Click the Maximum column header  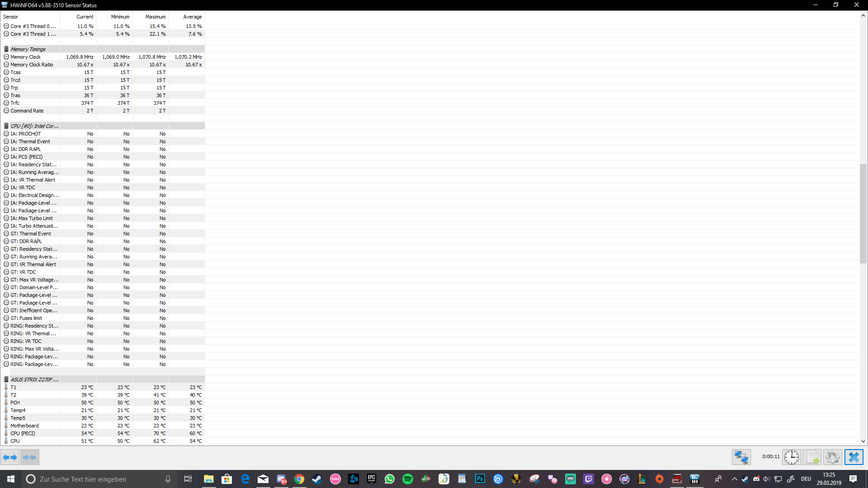pos(155,17)
